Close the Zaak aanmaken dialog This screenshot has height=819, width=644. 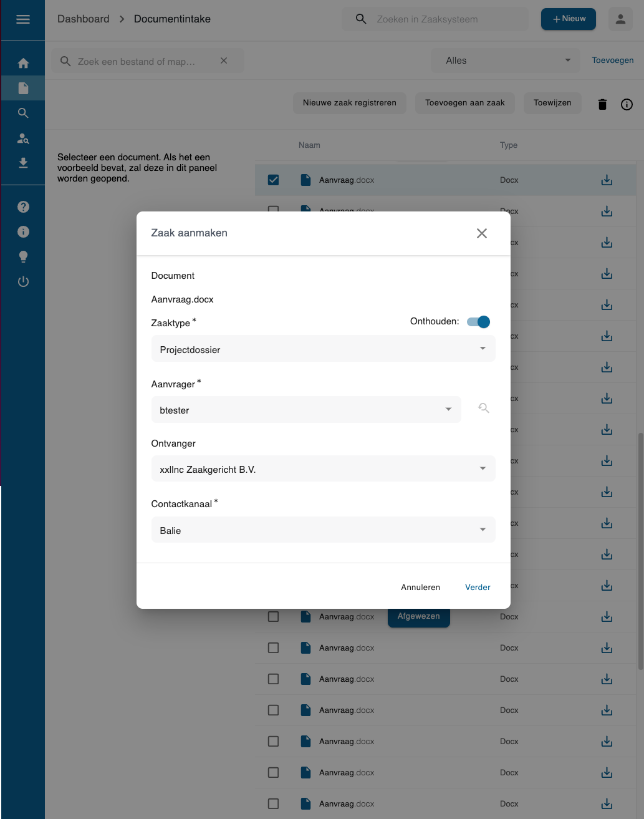pos(482,233)
